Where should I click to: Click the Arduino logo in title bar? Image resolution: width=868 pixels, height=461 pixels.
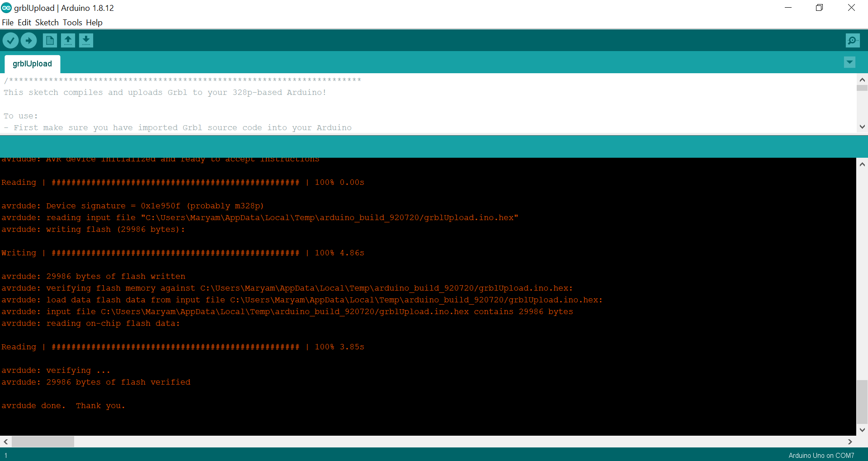(x=6, y=8)
